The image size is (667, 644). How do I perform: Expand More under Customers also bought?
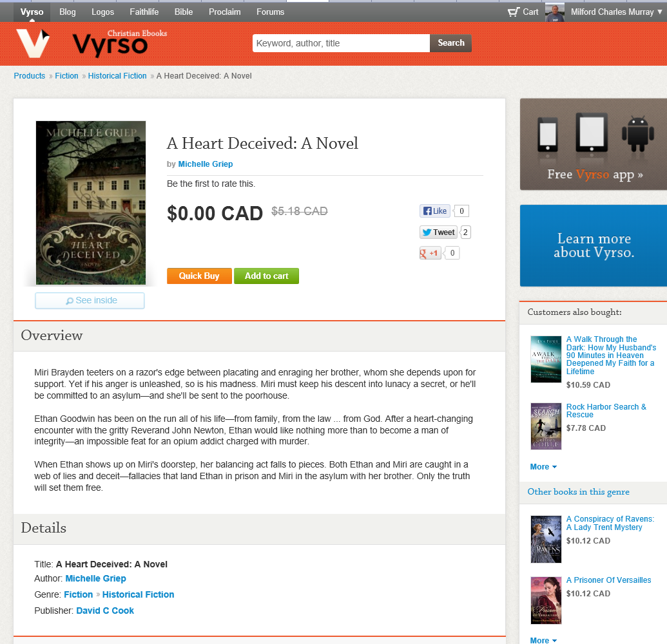[x=543, y=467]
